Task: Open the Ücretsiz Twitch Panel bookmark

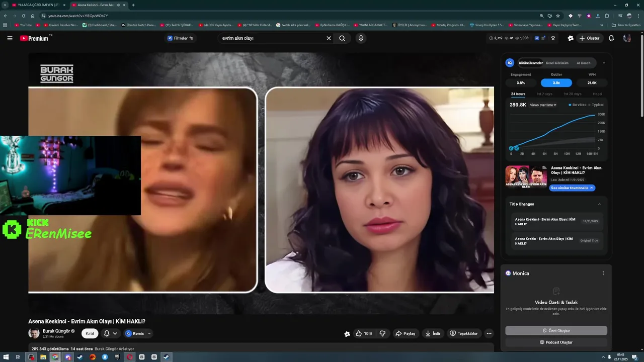Action: (x=138, y=25)
